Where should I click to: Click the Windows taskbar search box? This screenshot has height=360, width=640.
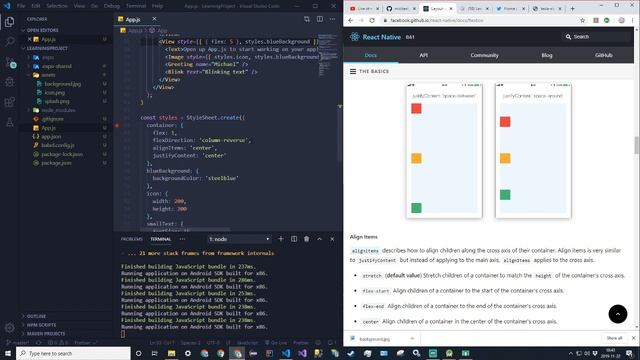coord(73,353)
